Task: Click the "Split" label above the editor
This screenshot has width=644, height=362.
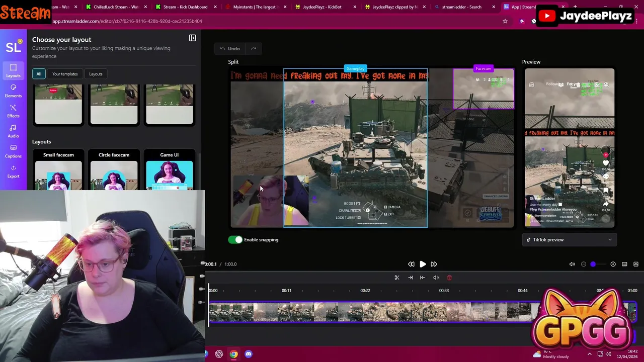Action: 233,62
